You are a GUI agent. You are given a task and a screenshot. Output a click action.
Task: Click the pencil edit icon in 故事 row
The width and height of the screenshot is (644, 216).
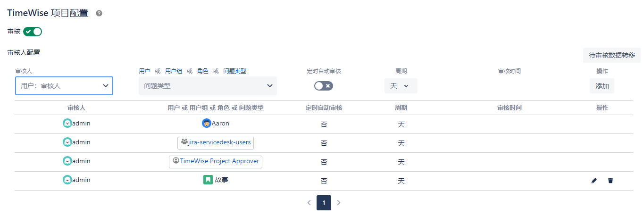594,181
